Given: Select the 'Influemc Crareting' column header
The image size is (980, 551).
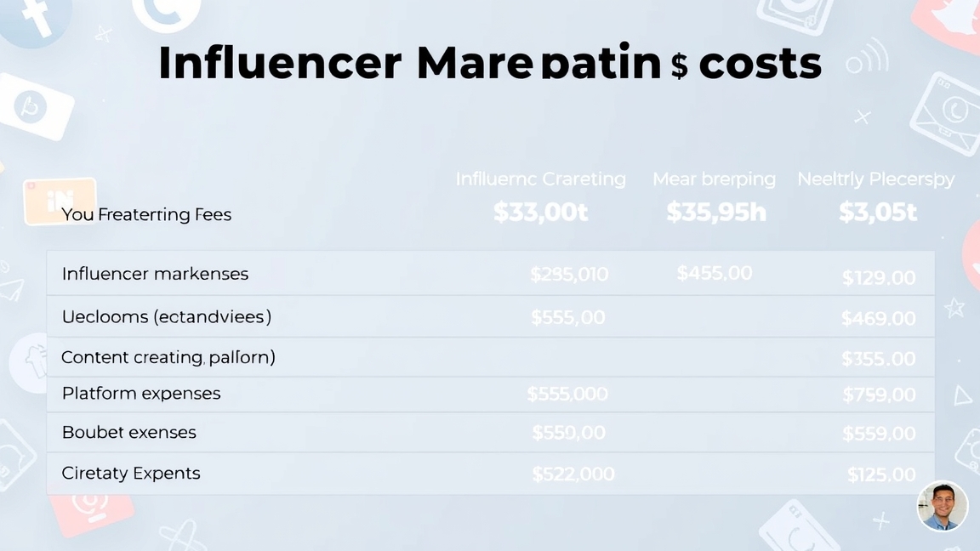Looking at the screenshot, I should tap(540, 179).
